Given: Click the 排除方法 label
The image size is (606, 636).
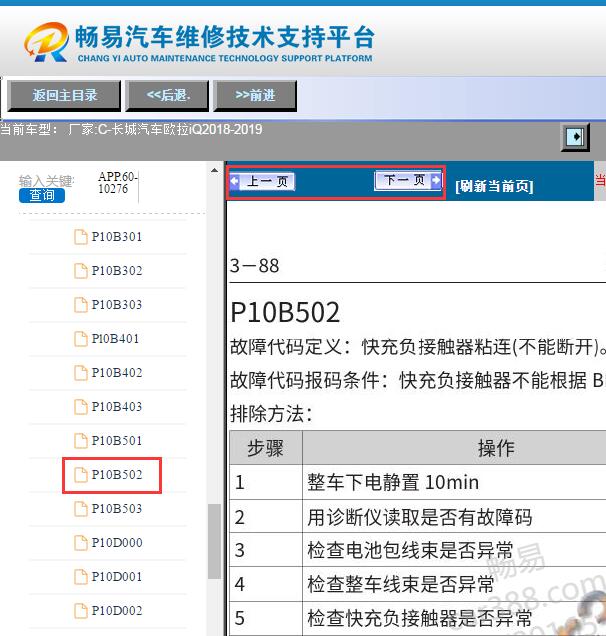Looking at the screenshot, I should point(271,415).
